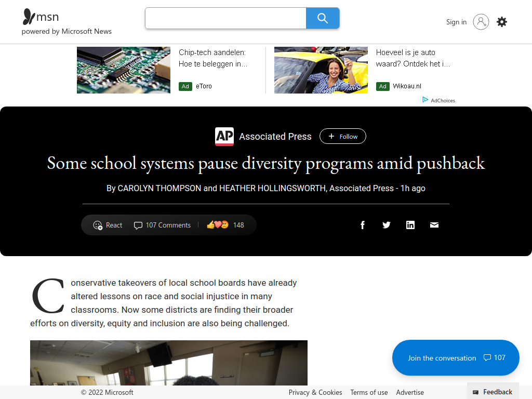Viewport: 532px width, 399px height.
Task: Open Terms of use link
Action: click(x=369, y=392)
